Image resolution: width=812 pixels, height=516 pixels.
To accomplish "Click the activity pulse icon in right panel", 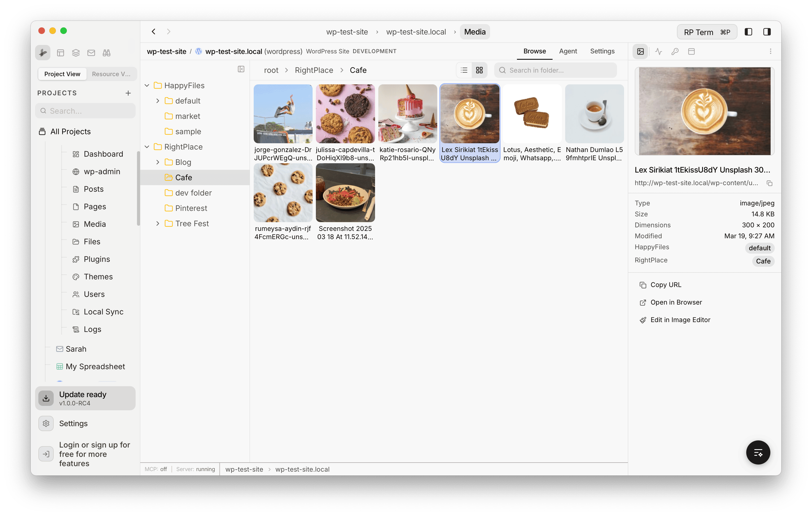I will click(x=659, y=51).
